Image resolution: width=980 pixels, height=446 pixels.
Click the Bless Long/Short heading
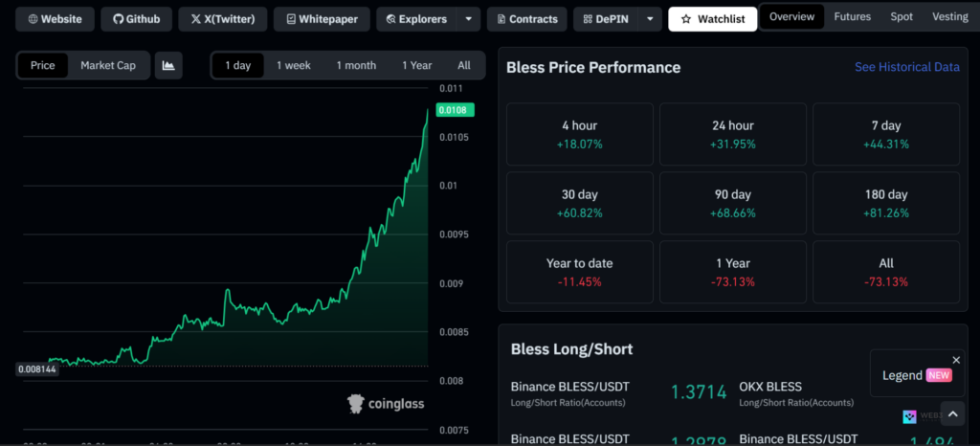click(x=572, y=348)
